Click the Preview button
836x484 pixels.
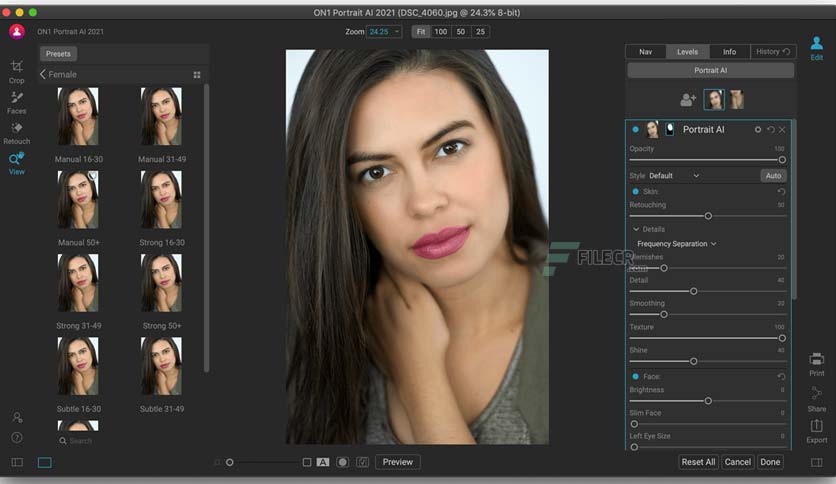coord(398,462)
